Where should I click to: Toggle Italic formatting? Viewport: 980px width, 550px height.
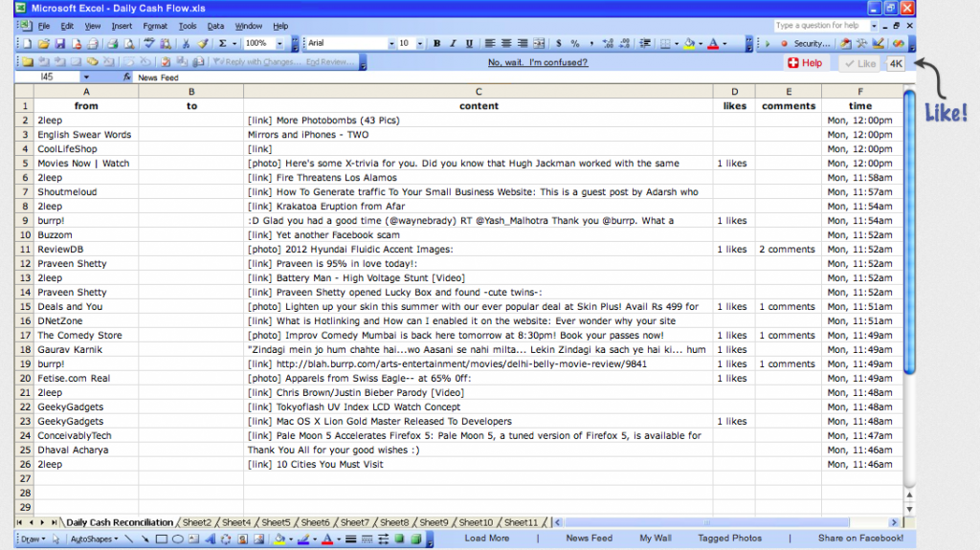pyautogui.click(x=453, y=44)
